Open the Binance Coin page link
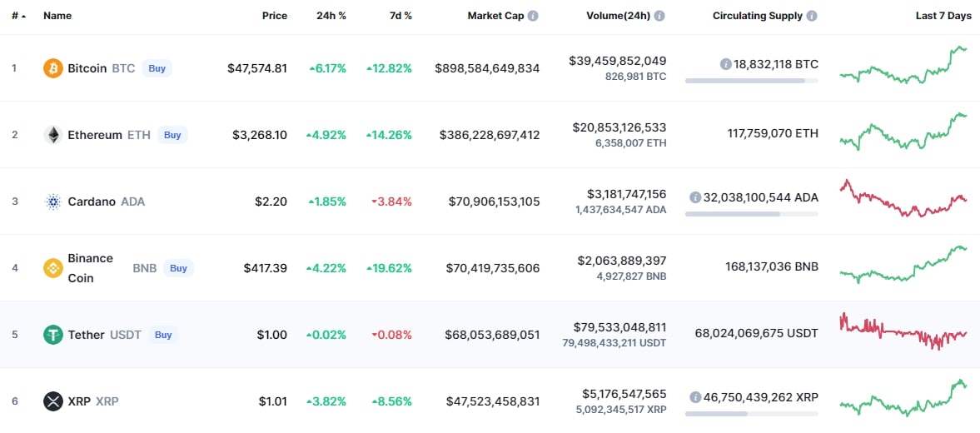980x433 pixels. click(x=91, y=268)
